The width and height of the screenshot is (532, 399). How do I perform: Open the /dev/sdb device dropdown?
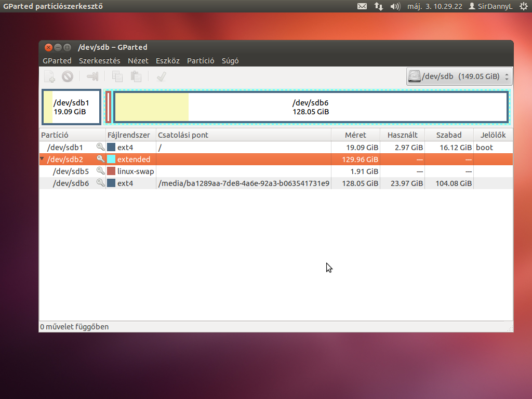coord(459,76)
